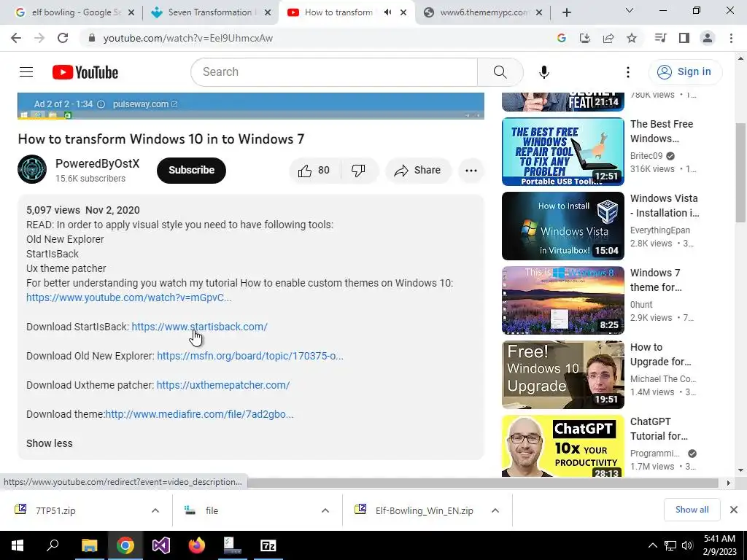Switch to Seven Transformation tab
Viewport: 747px width, 560px height.
click(x=211, y=12)
